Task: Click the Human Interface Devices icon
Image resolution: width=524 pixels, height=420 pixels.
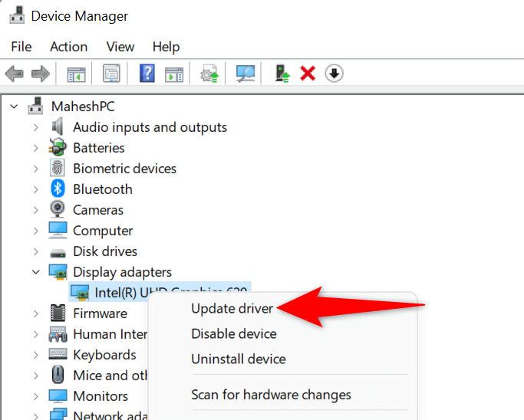Action: [x=58, y=334]
